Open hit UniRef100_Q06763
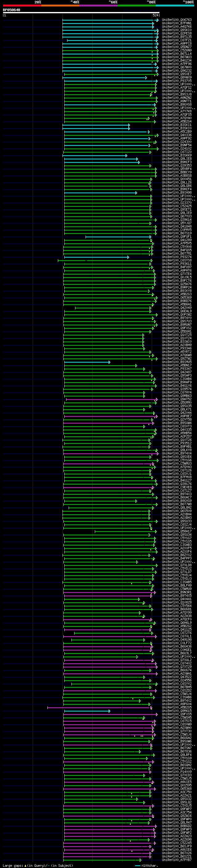 point(177,20)
